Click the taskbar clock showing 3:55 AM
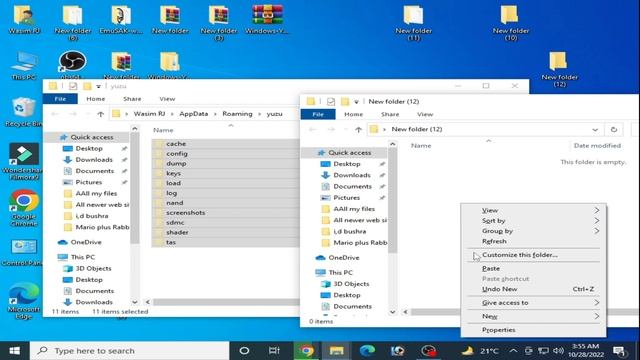 [x=586, y=351]
